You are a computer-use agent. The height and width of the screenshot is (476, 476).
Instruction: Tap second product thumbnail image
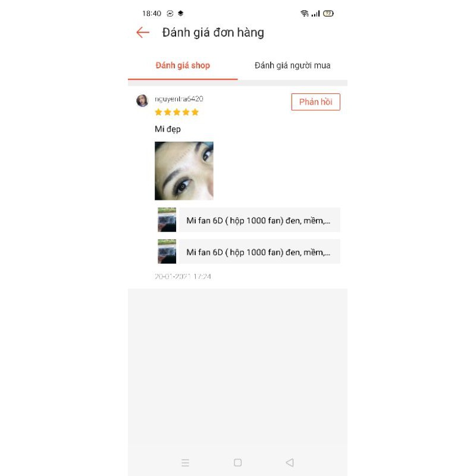167,251
